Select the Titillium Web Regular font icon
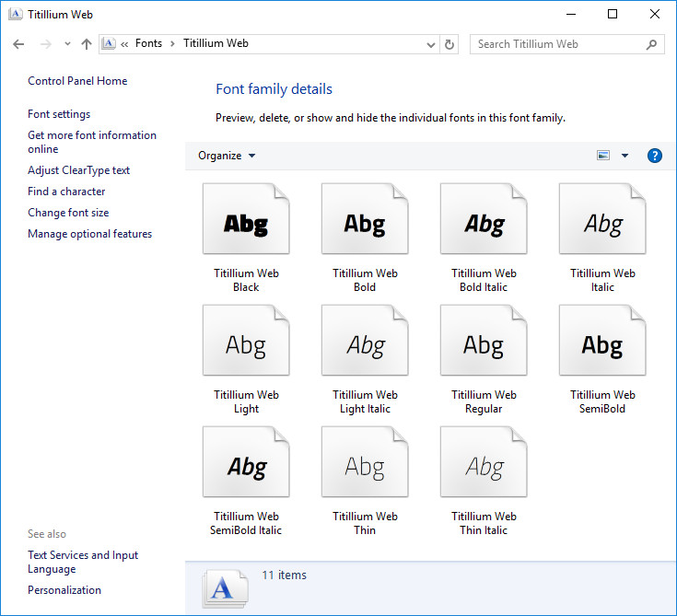The image size is (677, 616). (x=484, y=341)
